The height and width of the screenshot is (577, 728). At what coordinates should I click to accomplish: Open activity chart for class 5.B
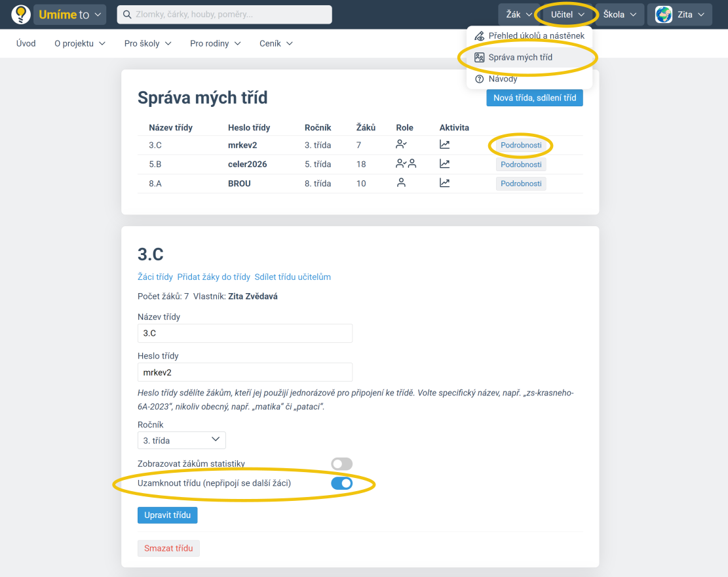pyautogui.click(x=445, y=164)
